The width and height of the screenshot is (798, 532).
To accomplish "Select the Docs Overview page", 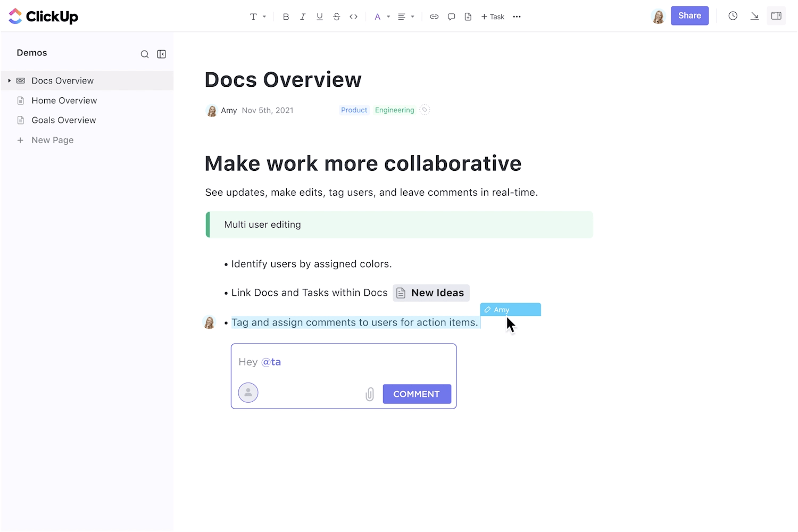I will click(87, 81).
